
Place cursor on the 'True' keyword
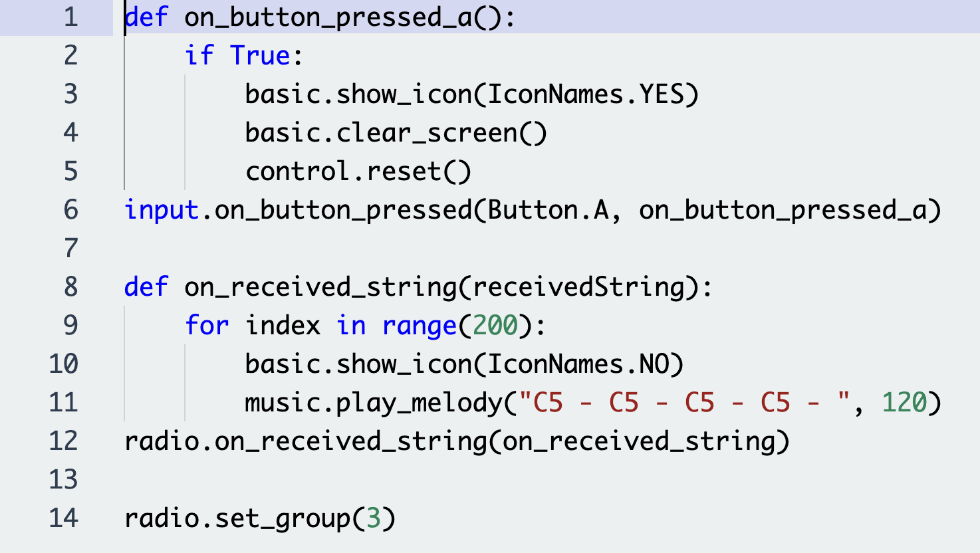[x=260, y=56]
